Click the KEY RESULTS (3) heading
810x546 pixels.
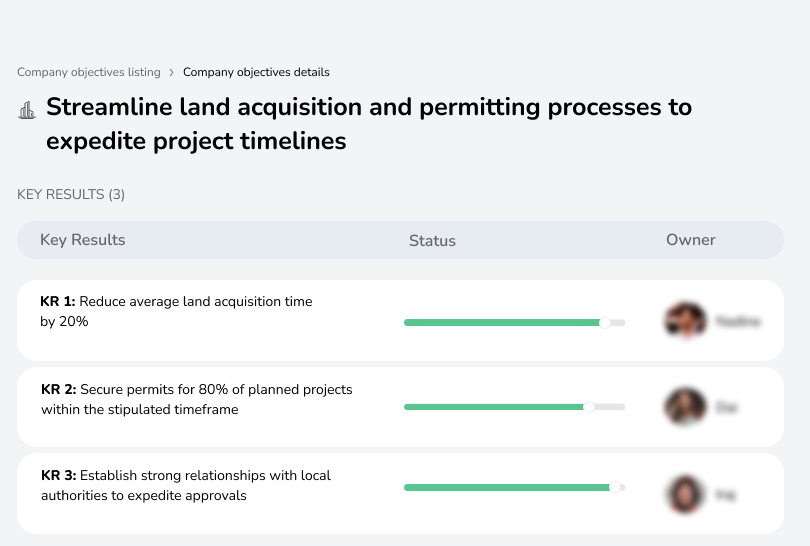coord(71,194)
